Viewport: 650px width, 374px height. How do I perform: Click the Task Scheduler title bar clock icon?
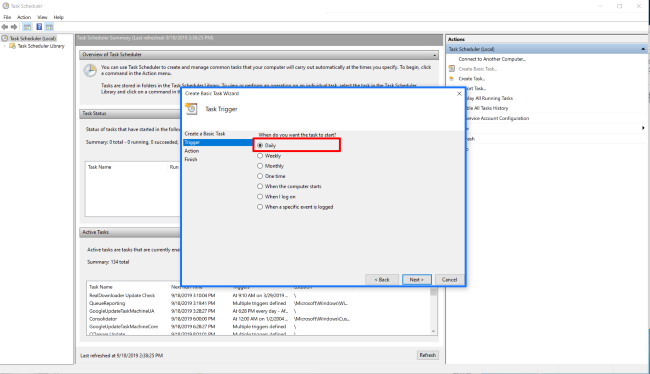[5, 6]
